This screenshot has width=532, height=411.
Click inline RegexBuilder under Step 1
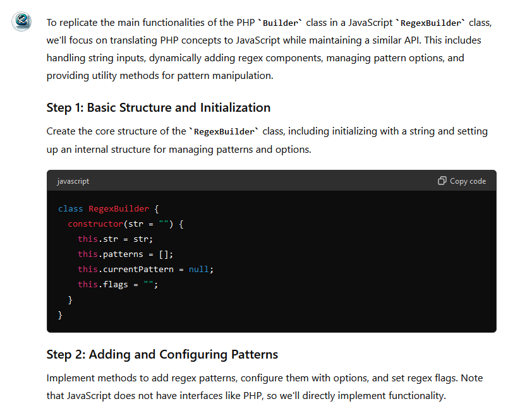coord(224,132)
